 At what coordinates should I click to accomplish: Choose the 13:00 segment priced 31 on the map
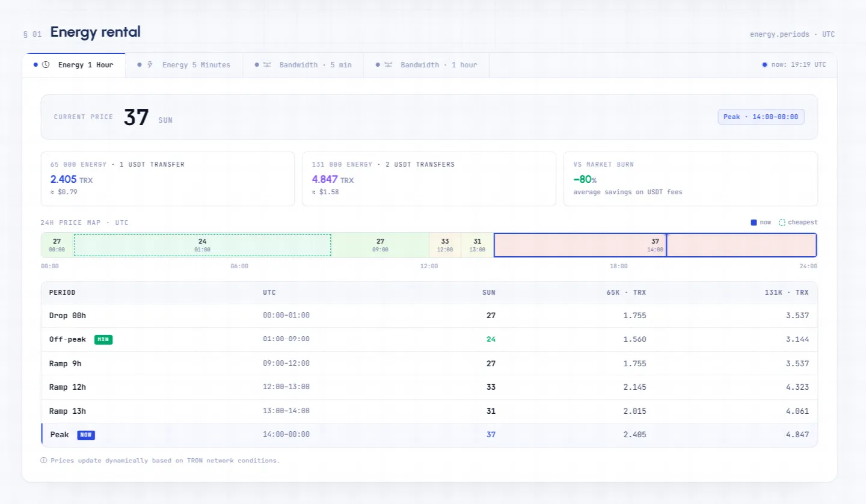tap(478, 245)
